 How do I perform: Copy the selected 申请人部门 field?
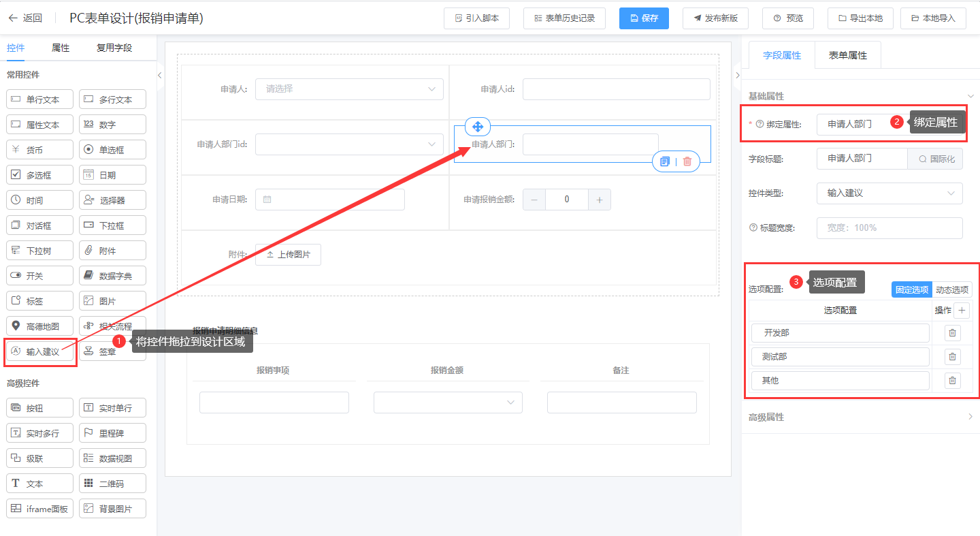coord(665,161)
